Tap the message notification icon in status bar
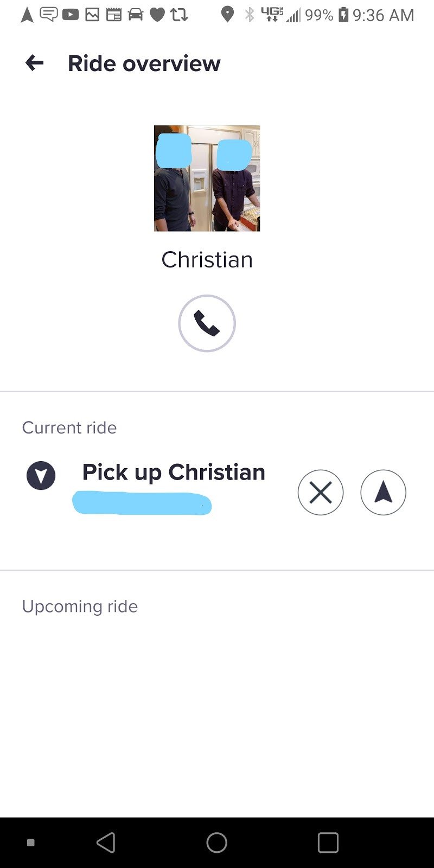 pos(49,15)
